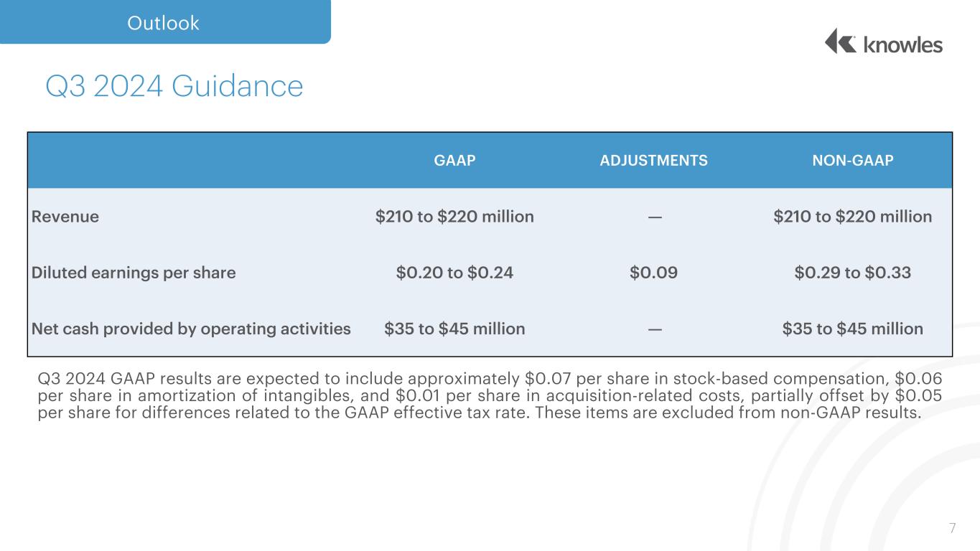Viewport: 980px width, 551px height.
Task: Select the Non-GAAP revenue guidance cell
Action: (852, 216)
